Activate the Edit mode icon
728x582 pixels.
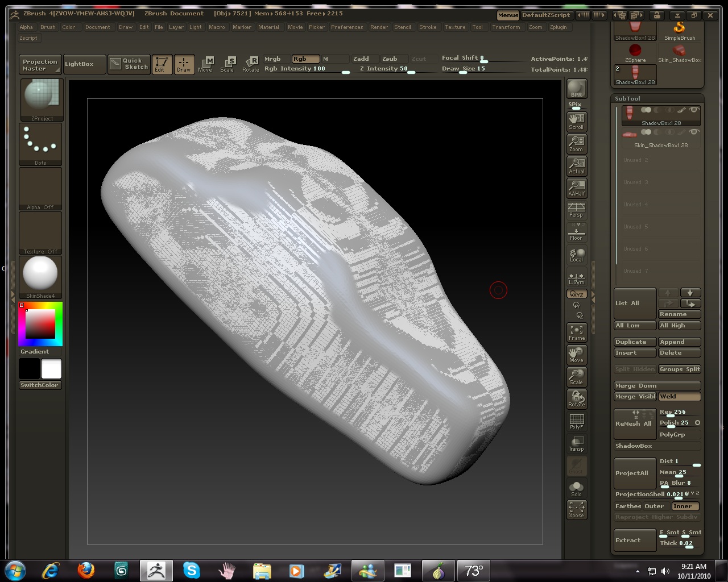162,64
